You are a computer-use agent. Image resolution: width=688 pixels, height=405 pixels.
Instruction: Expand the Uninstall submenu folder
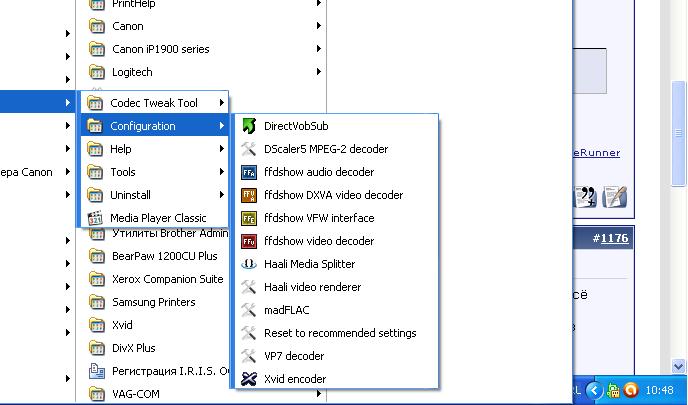[130, 195]
